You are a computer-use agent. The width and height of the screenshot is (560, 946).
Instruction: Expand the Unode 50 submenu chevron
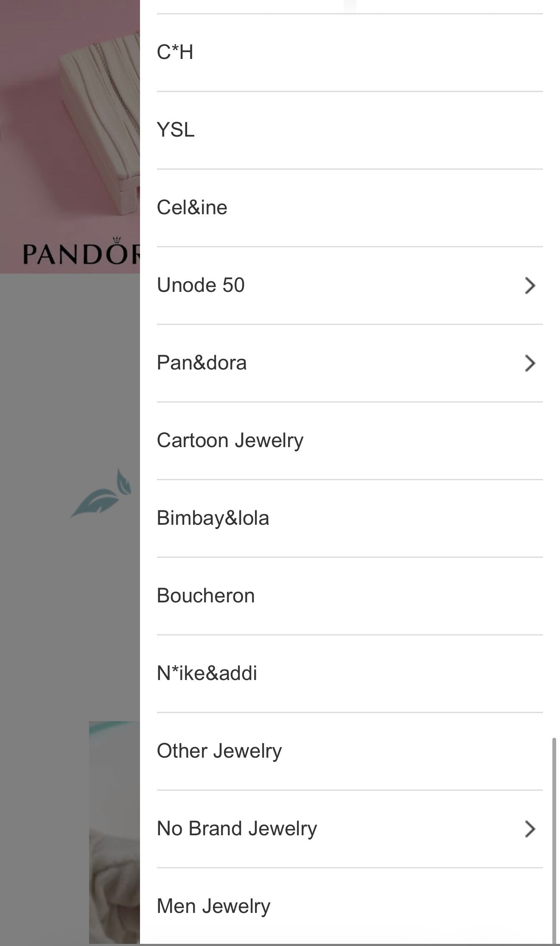[x=529, y=285]
